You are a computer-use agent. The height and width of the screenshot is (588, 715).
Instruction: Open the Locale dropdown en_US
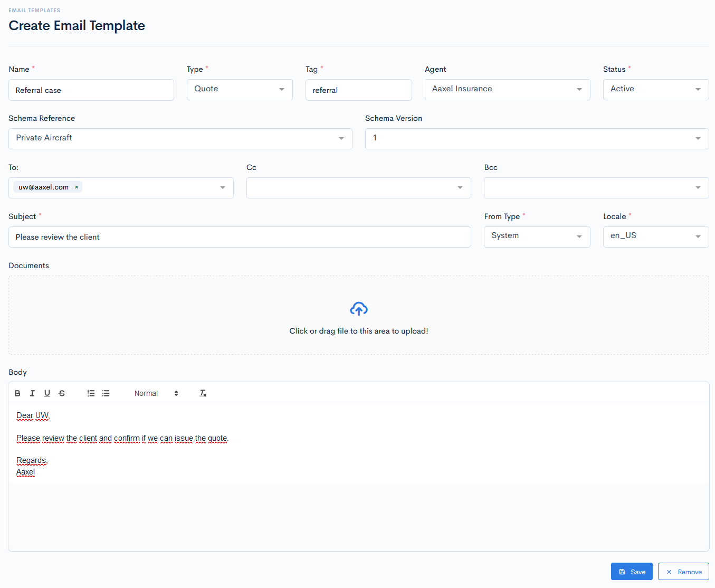655,237
